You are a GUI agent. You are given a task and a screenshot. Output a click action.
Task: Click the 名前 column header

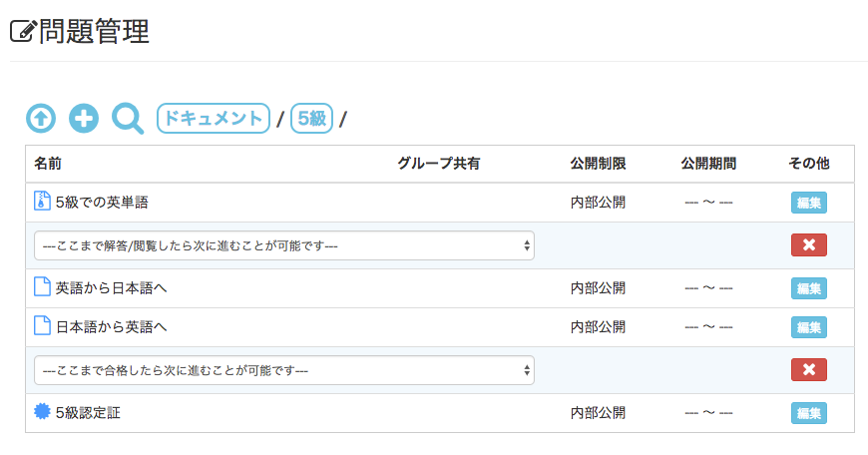[48, 164]
